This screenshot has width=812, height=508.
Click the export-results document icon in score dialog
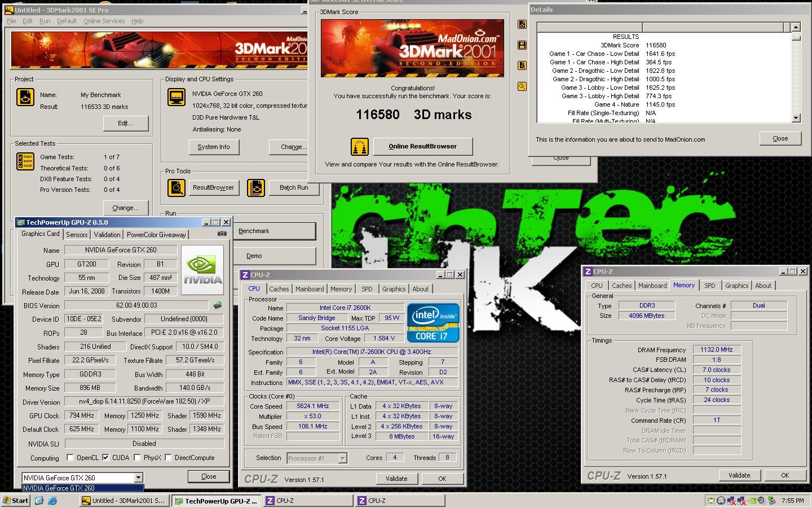pyautogui.click(x=522, y=24)
